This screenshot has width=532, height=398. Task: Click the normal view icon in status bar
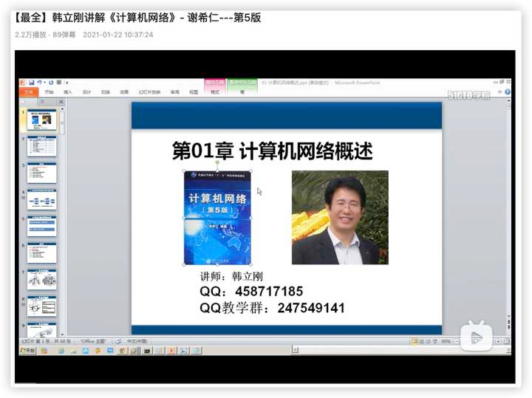coord(415,341)
